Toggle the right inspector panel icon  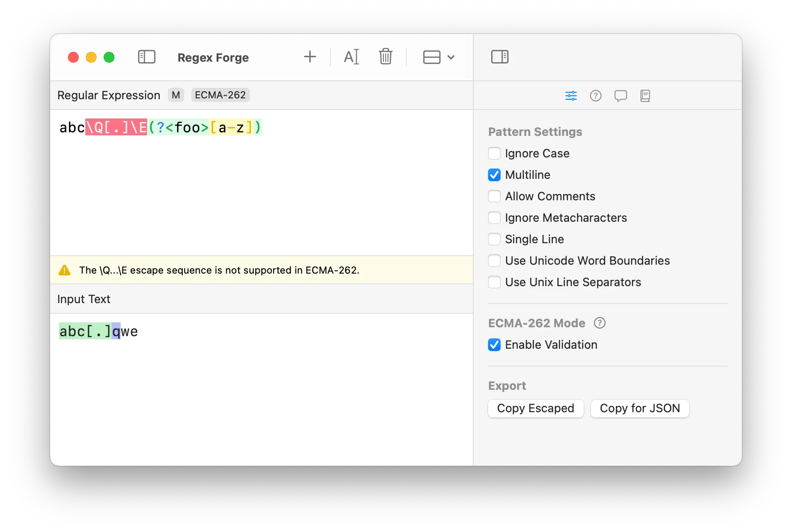[499, 57]
